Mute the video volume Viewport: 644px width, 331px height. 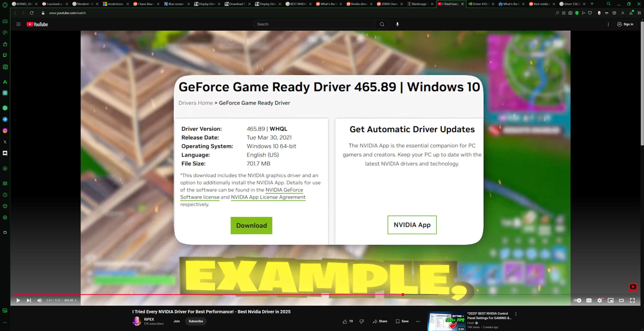click(40, 300)
